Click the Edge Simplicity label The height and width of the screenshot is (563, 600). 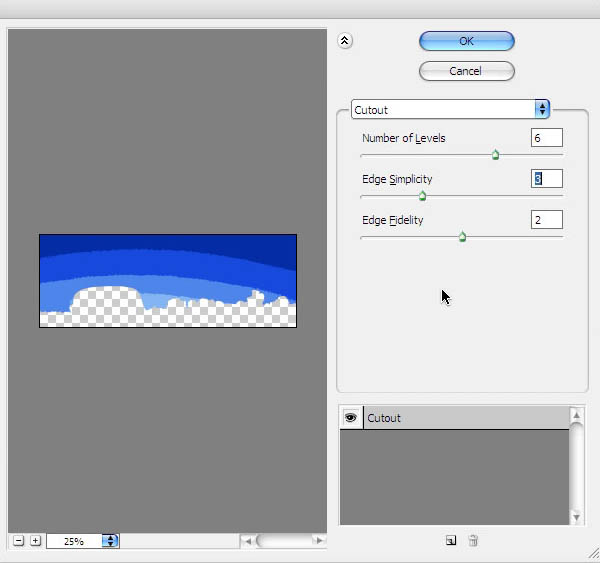[397, 179]
